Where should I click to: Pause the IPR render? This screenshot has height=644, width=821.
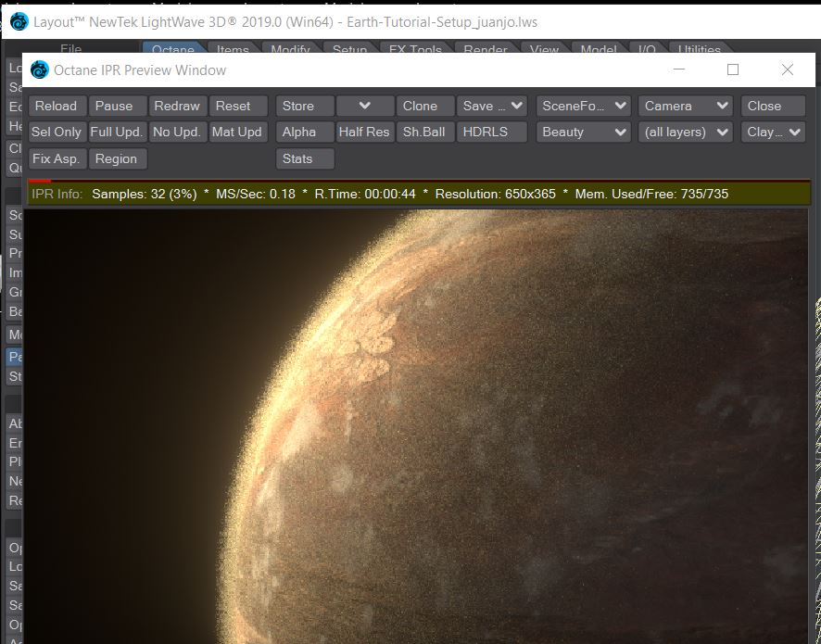[118, 106]
